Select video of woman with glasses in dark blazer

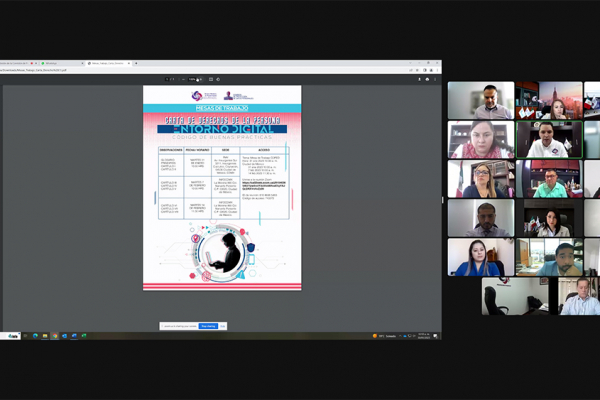[481, 179]
